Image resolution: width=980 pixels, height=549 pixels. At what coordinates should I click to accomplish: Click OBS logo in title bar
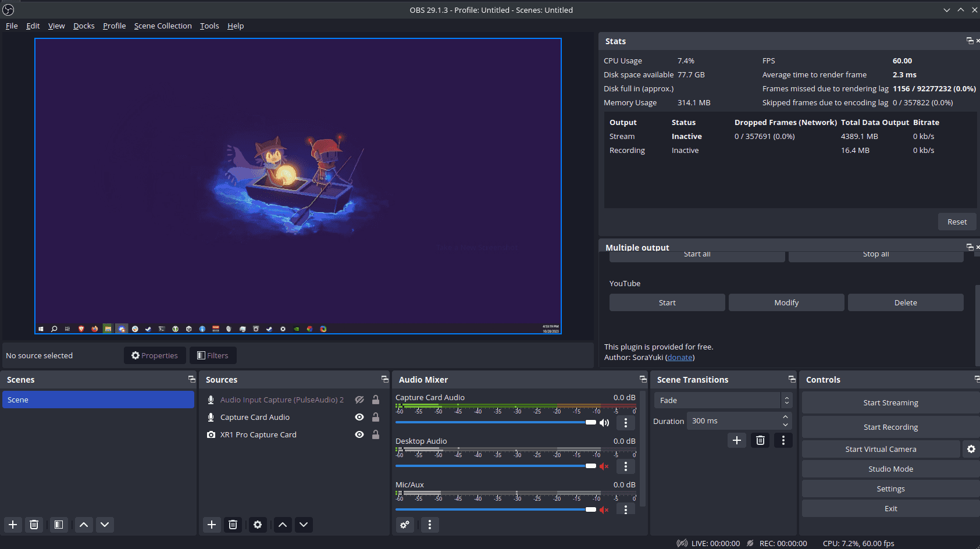8,10
